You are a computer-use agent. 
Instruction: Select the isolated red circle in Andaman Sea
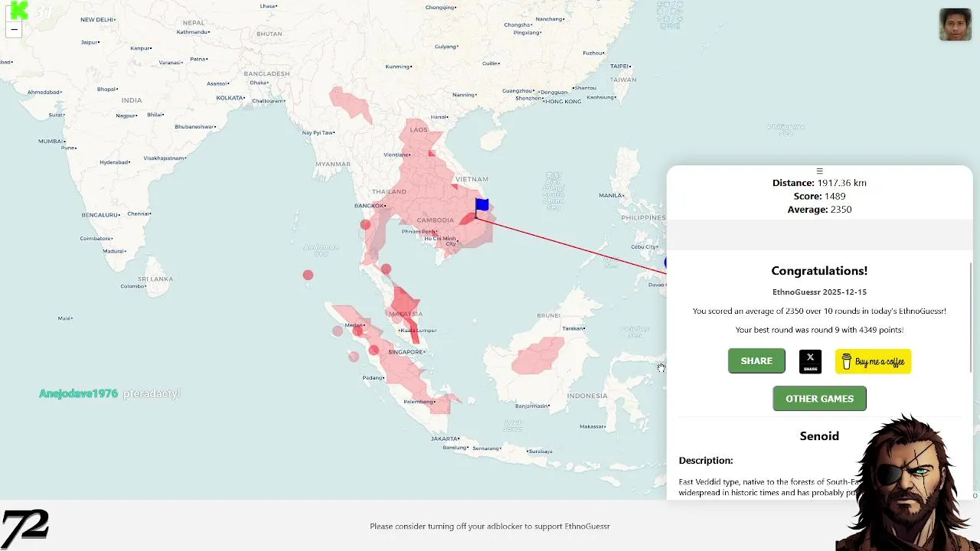click(x=308, y=275)
